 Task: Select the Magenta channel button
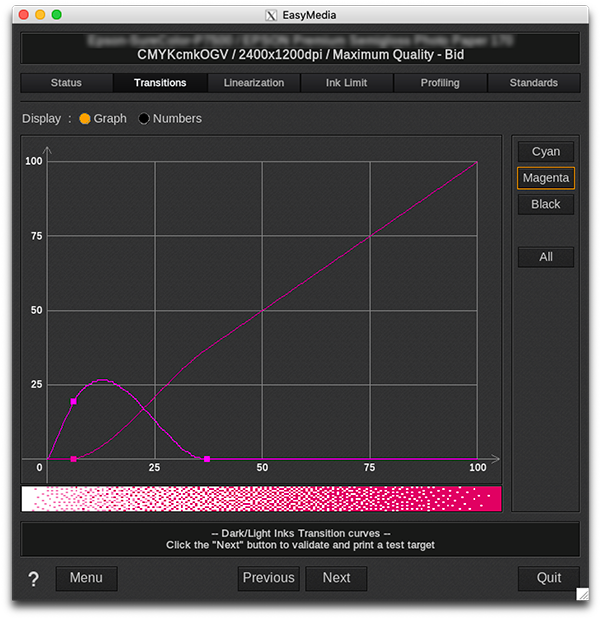(x=546, y=178)
